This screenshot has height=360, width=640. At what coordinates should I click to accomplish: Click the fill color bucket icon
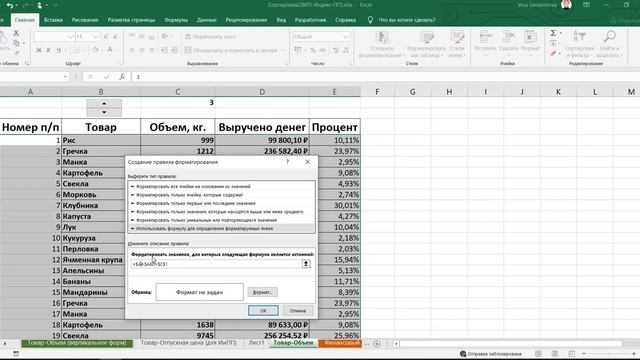tap(95, 50)
